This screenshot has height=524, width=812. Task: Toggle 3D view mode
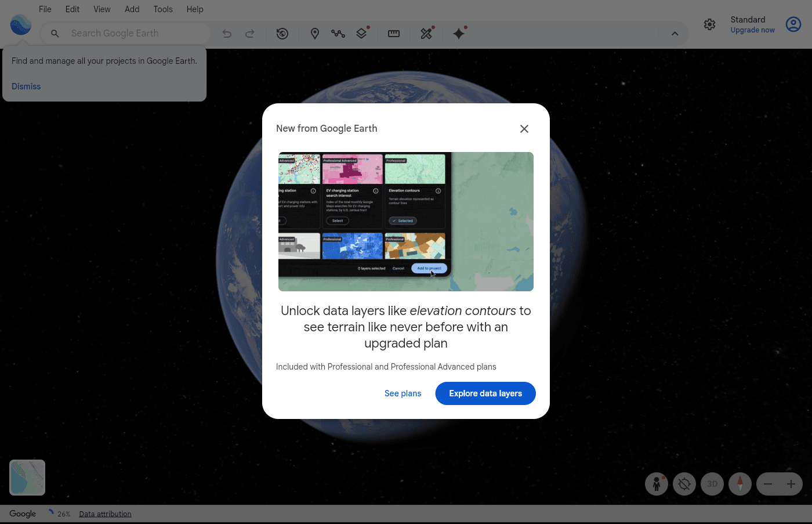click(712, 483)
